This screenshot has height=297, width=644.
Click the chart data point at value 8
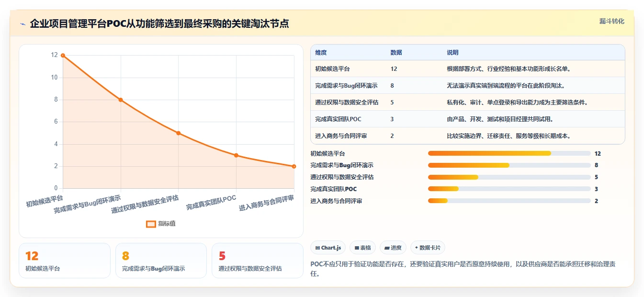[x=121, y=100]
